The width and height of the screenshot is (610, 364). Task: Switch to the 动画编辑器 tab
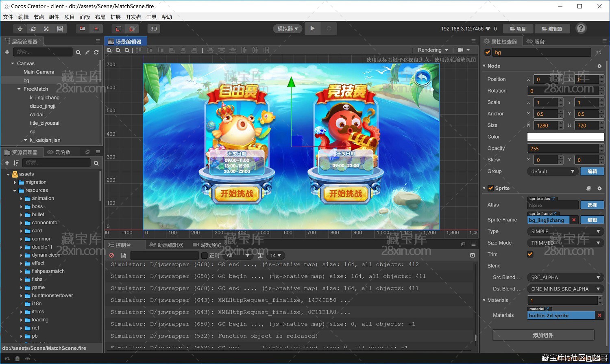[x=166, y=245]
